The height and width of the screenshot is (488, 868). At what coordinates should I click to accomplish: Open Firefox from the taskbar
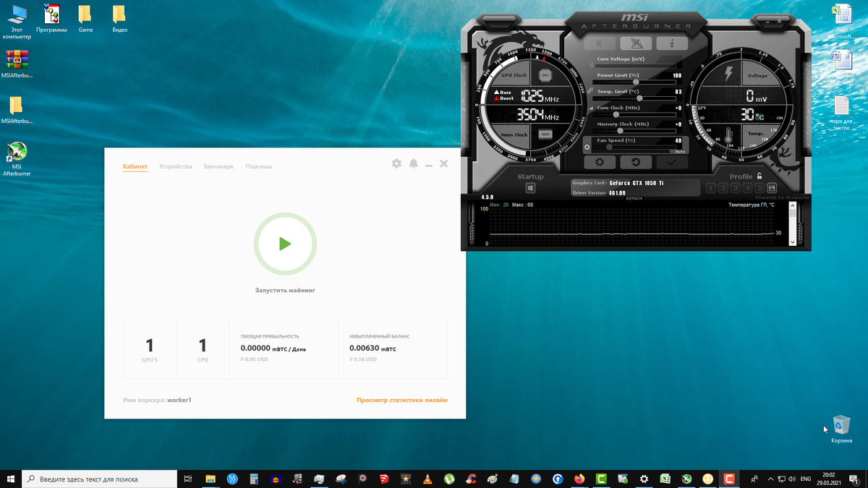tap(579, 479)
